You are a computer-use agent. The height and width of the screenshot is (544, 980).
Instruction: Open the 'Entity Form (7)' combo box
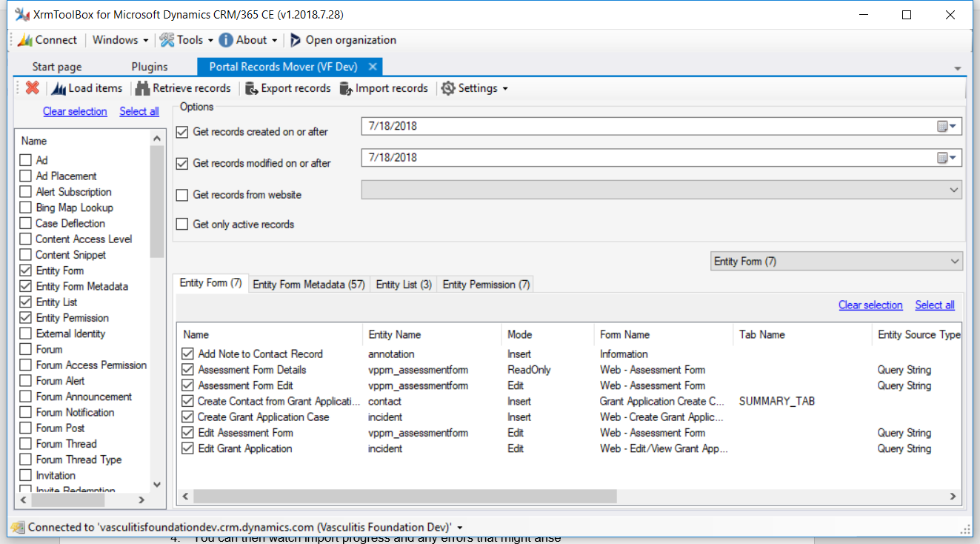coord(836,262)
